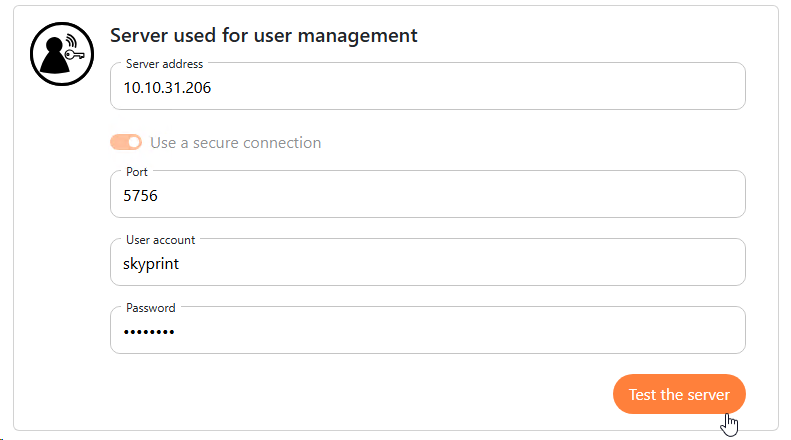Click the "User account" floating label
The image size is (791, 440).
click(160, 240)
